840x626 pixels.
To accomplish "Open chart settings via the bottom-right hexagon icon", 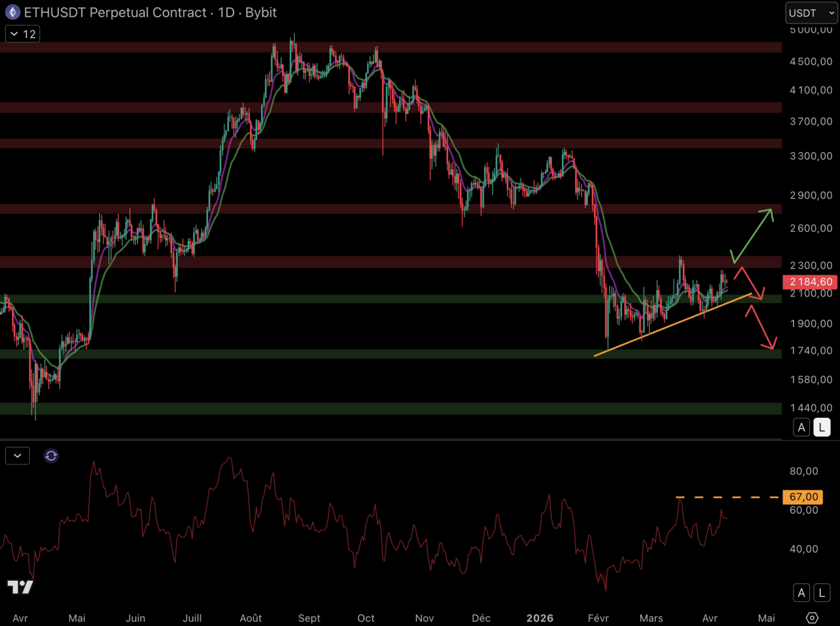I will pos(812,618).
